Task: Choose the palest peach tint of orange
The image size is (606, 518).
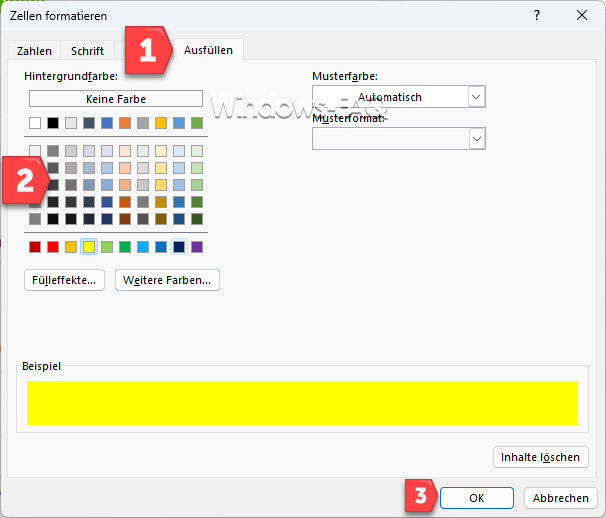Action: [x=125, y=151]
